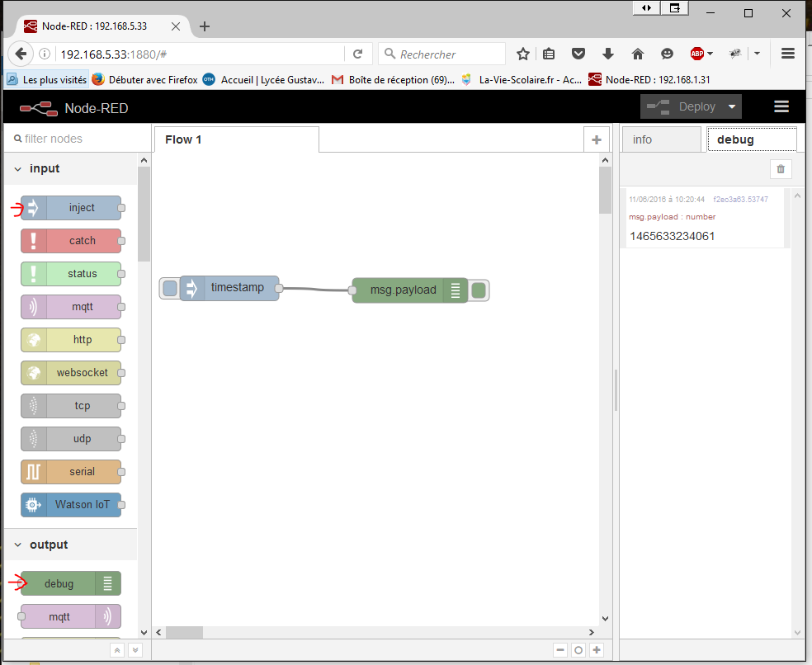
Task: Select the status node in palette
Action: click(x=71, y=274)
